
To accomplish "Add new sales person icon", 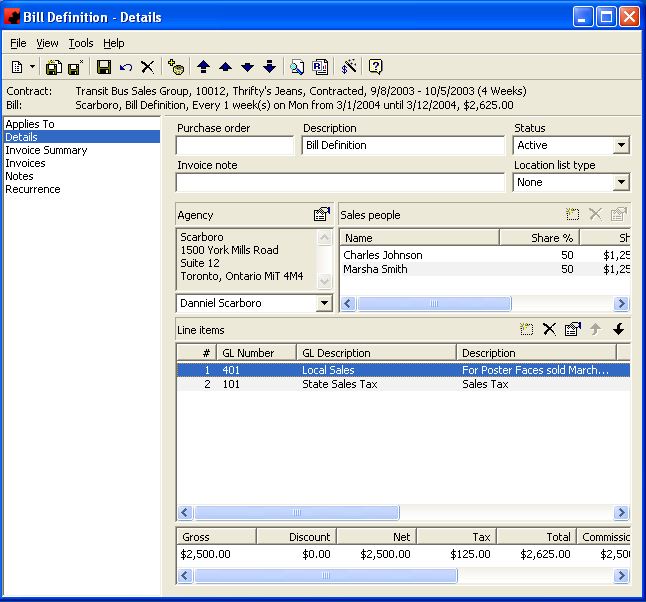I will [x=572, y=215].
